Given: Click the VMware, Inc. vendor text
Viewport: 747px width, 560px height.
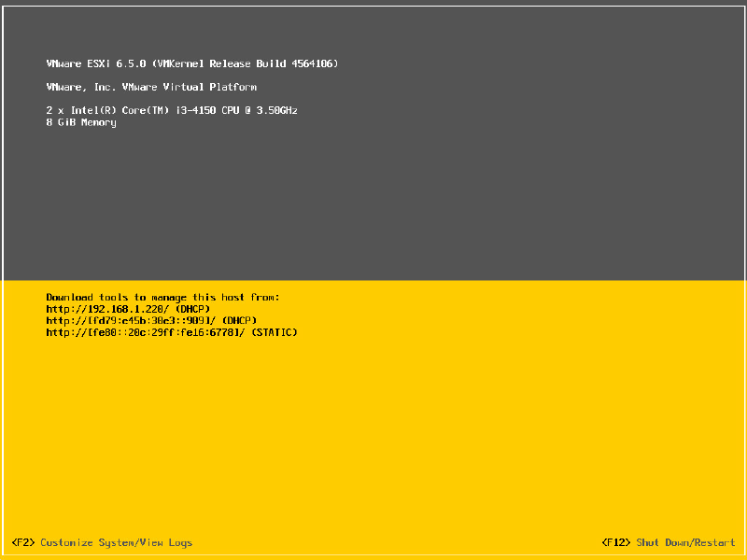Looking at the screenshot, I should [x=73, y=87].
